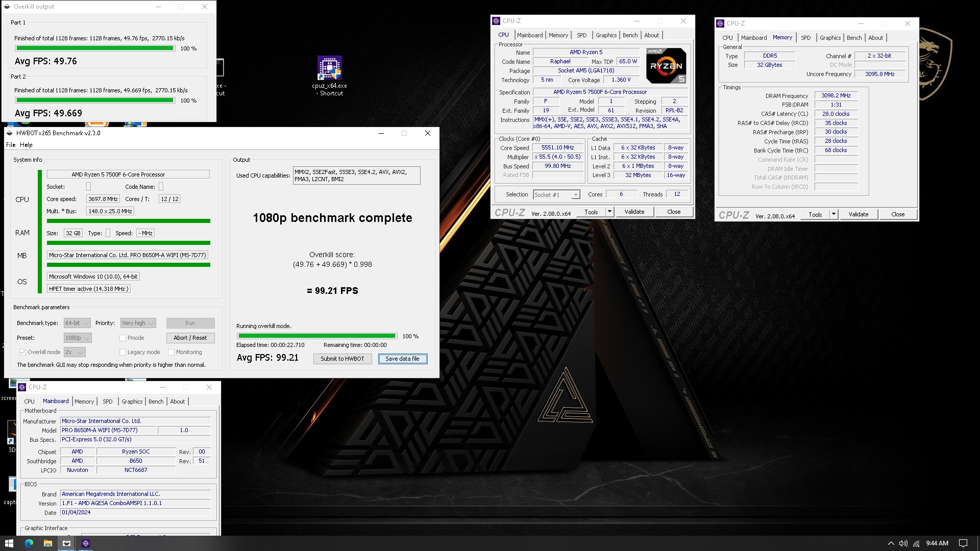Click the BIOS version 1.F1 AGESA field

(x=135, y=503)
